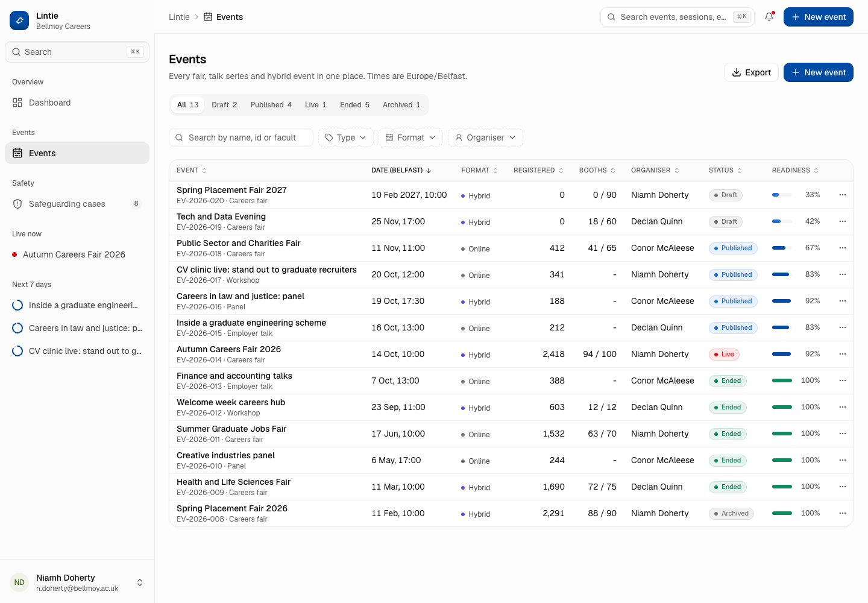Open the Organiser filter dropdown

coord(485,137)
